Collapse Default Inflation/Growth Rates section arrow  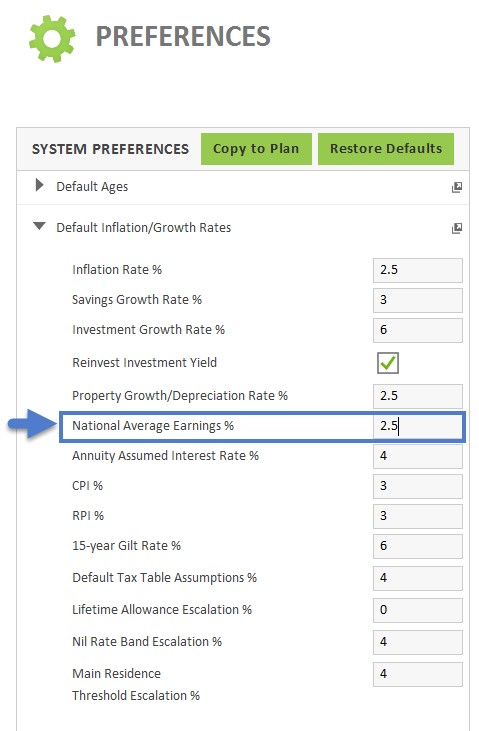coord(40,227)
